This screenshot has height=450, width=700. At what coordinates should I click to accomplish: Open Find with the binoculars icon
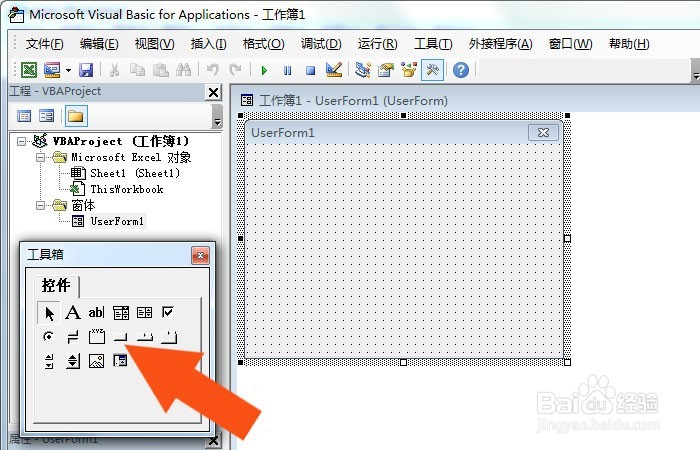point(183,70)
